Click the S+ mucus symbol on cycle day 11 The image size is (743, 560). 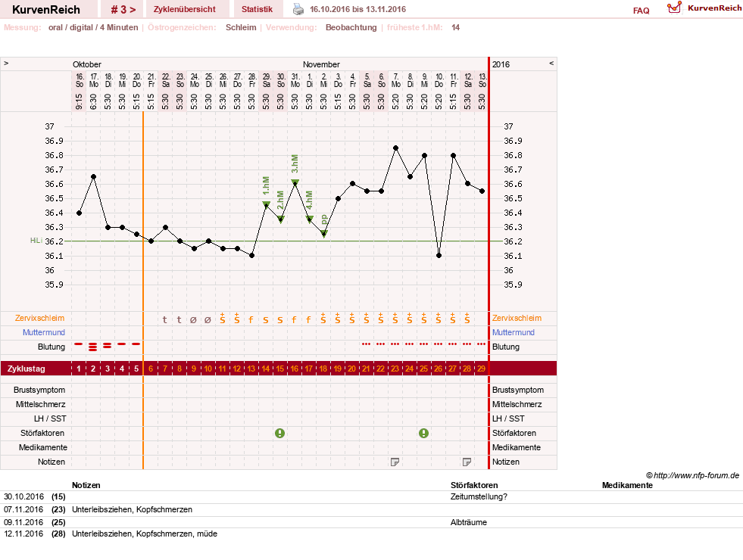pyautogui.click(x=222, y=318)
